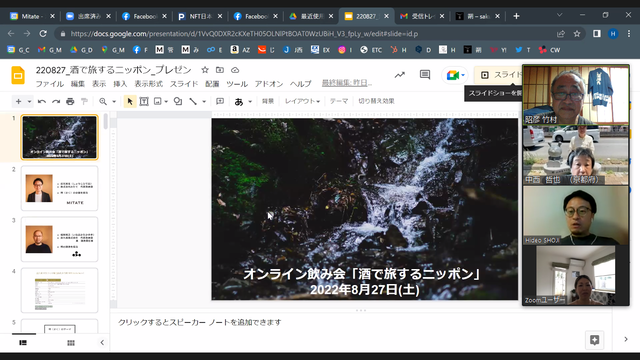Open the line type dropdown arrow

204,101
